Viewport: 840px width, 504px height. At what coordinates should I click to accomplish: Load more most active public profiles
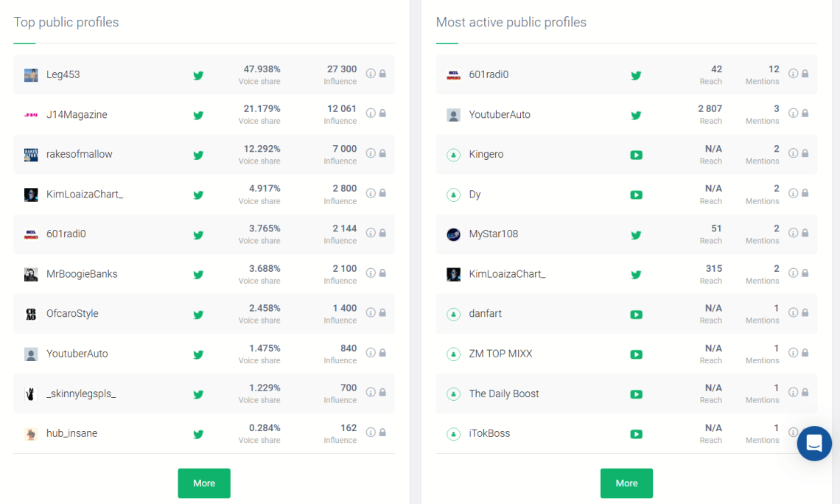tap(626, 483)
